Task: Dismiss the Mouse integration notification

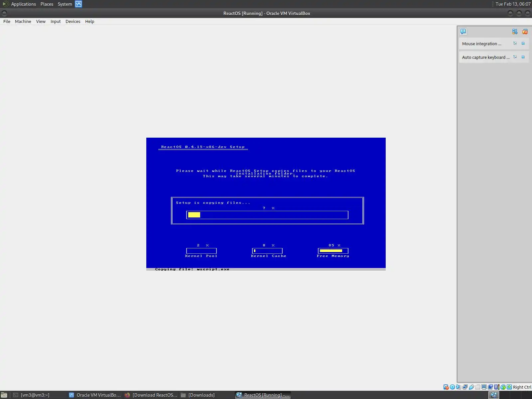Action: [523, 44]
